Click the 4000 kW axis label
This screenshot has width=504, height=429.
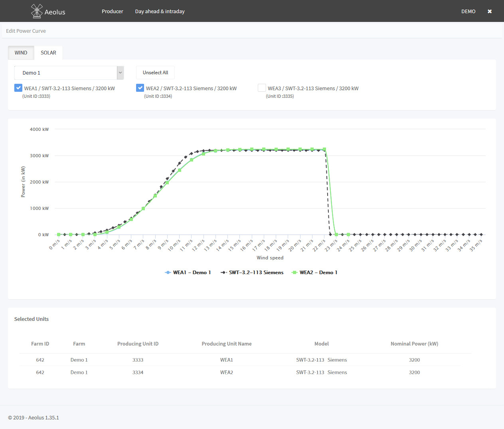(x=40, y=129)
